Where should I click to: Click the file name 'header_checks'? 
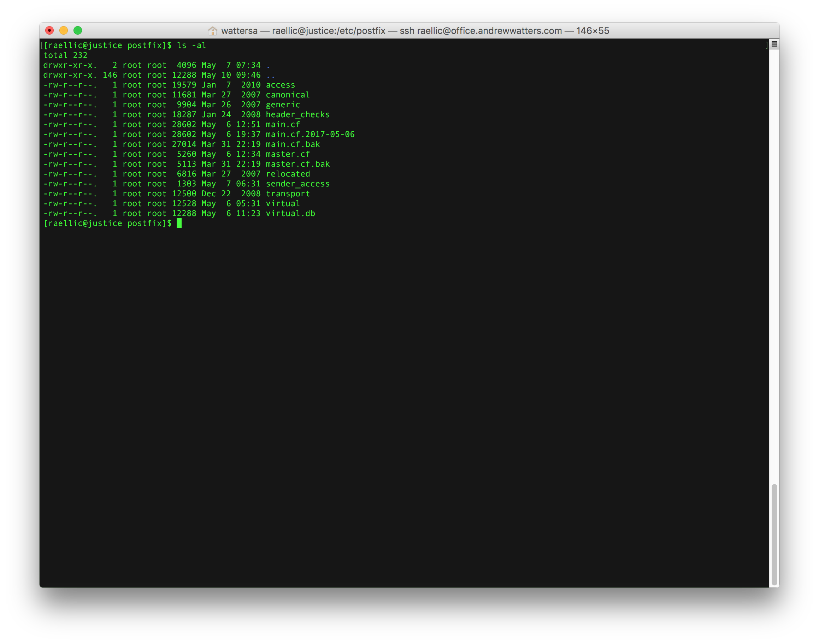(297, 115)
